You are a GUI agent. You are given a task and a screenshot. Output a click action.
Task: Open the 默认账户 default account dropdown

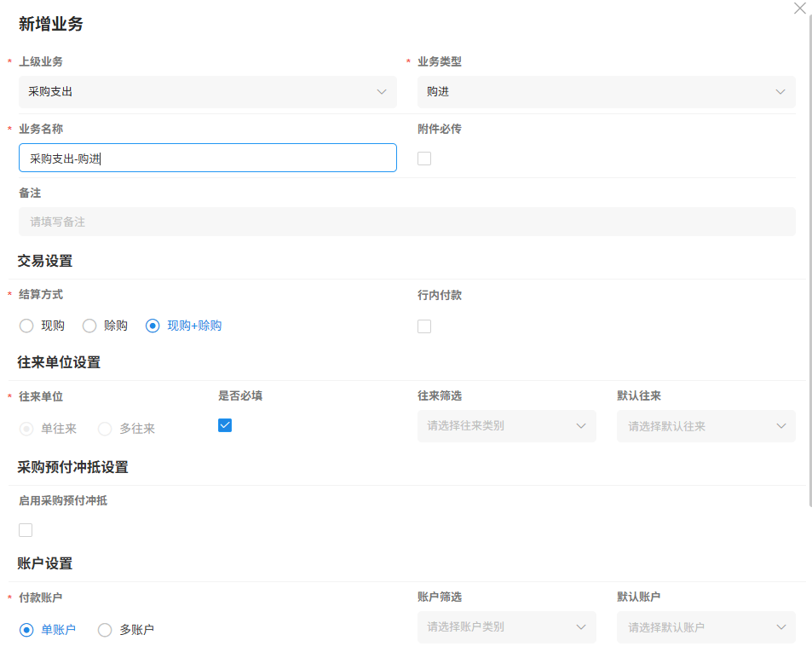[705, 626]
